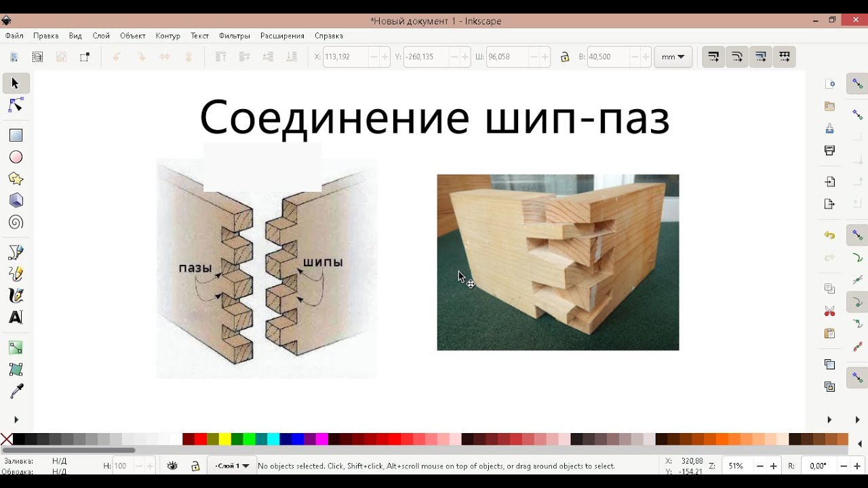This screenshot has height=488, width=868.
Task: Open the Расширения menu
Action: [x=282, y=36]
